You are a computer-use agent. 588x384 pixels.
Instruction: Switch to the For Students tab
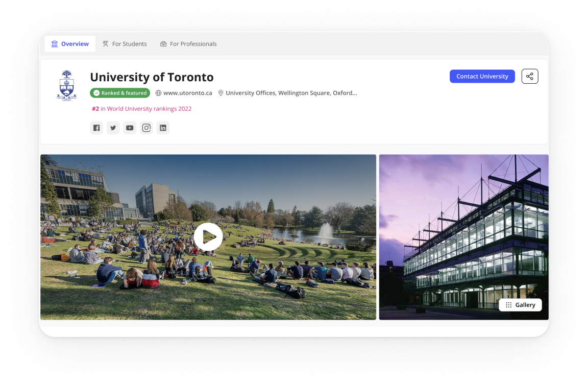coord(125,44)
